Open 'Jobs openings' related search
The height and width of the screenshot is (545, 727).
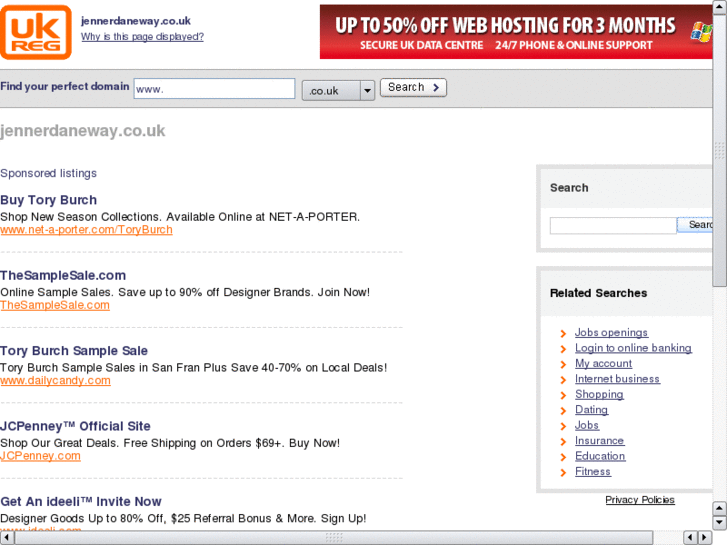pyautogui.click(x=612, y=333)
